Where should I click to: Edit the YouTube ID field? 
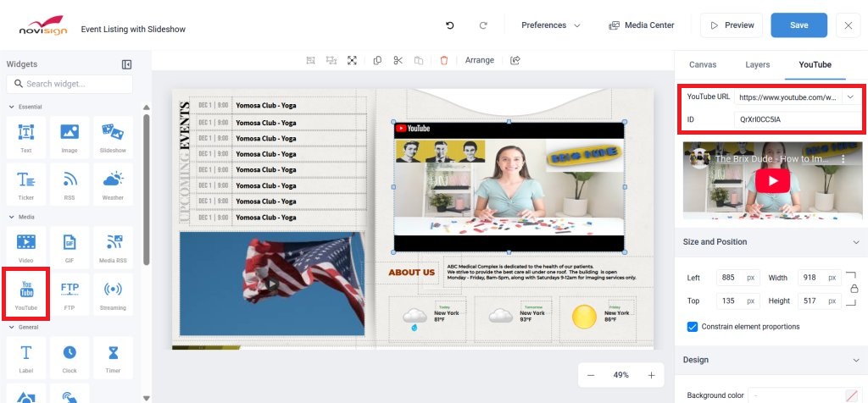pyautogui.click(x=797, y=119)
